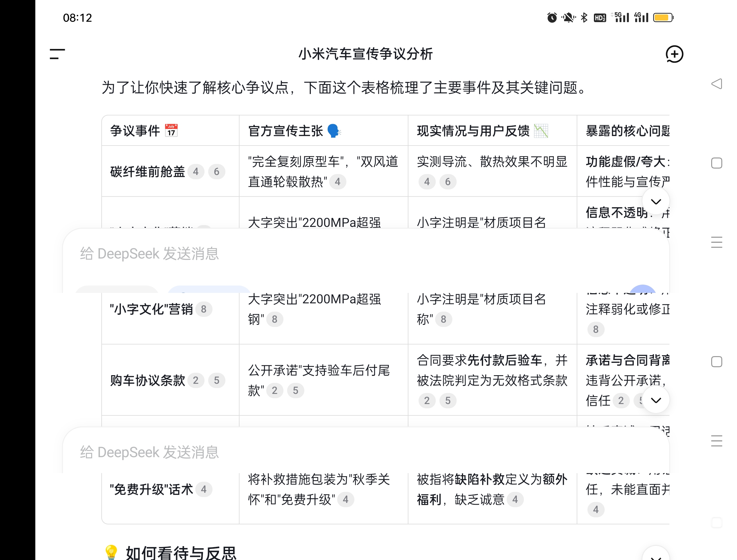Image resolution: width=737 pixels, height=560 pixels.
Task: Tap the light bulb icon beside 如何看待与反思
Action: (x=111, y=552)
